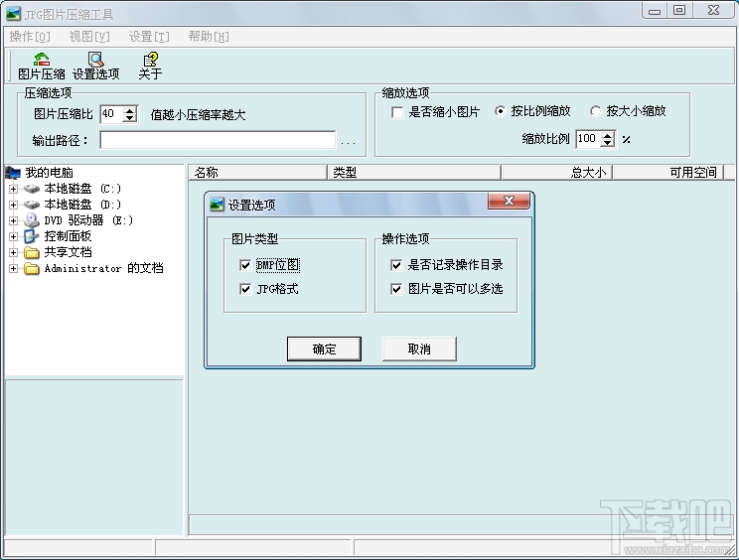Decrease the 图片压缩比 value

(x=129, y=118)
